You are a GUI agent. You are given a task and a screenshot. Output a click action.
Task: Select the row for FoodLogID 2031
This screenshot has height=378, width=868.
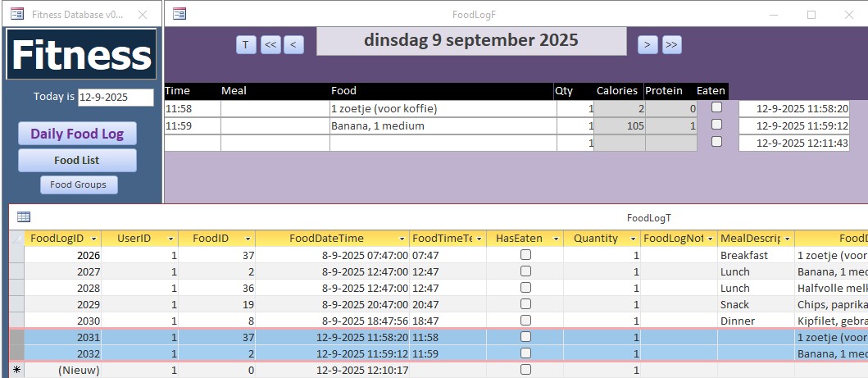16,338
